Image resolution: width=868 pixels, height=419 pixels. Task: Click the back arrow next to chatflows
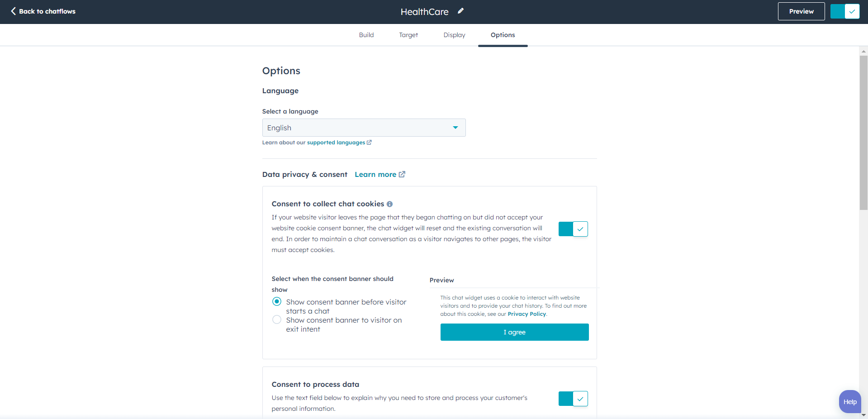[13, 11]
